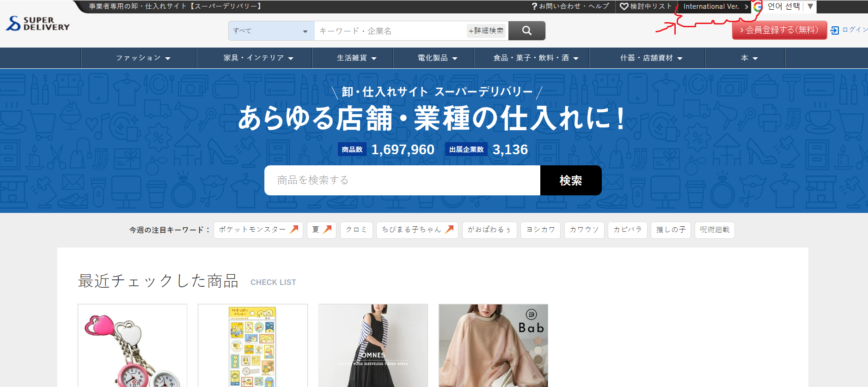Viewport: 868px width, 387px height.
Task: Select the がおぱわるぅ keyword tag
Action: (x=489, y=230)
